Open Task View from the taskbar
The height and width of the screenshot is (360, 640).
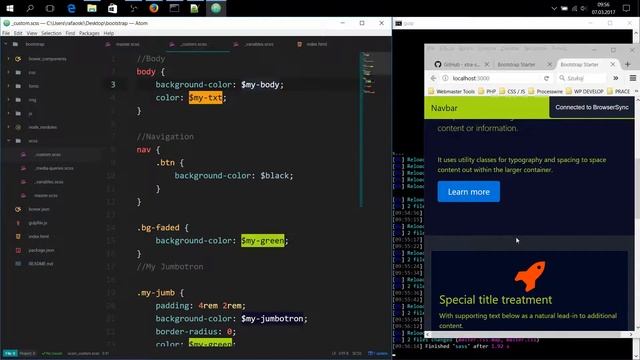[50, 8]
